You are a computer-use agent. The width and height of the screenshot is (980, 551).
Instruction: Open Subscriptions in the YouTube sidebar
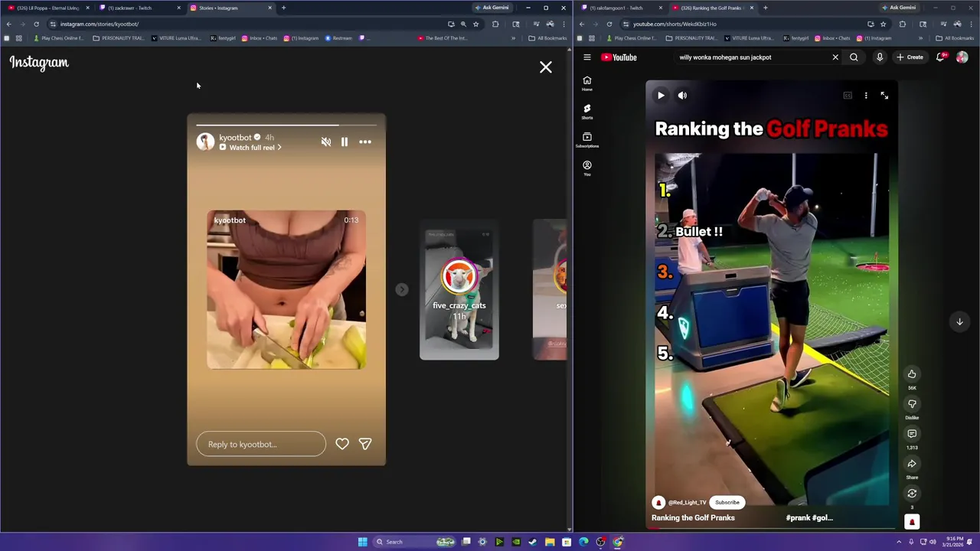pyautogui.click(x=587, y=140)
